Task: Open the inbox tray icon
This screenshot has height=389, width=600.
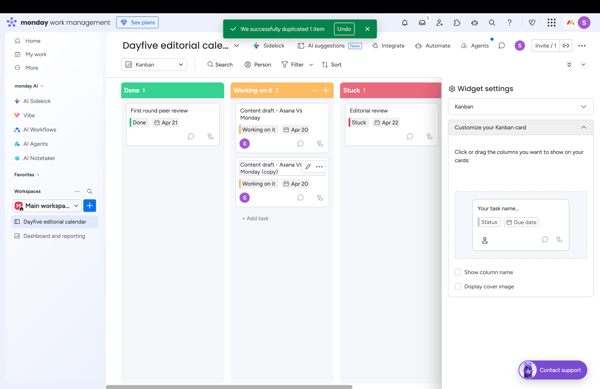Action: [422, 23]
